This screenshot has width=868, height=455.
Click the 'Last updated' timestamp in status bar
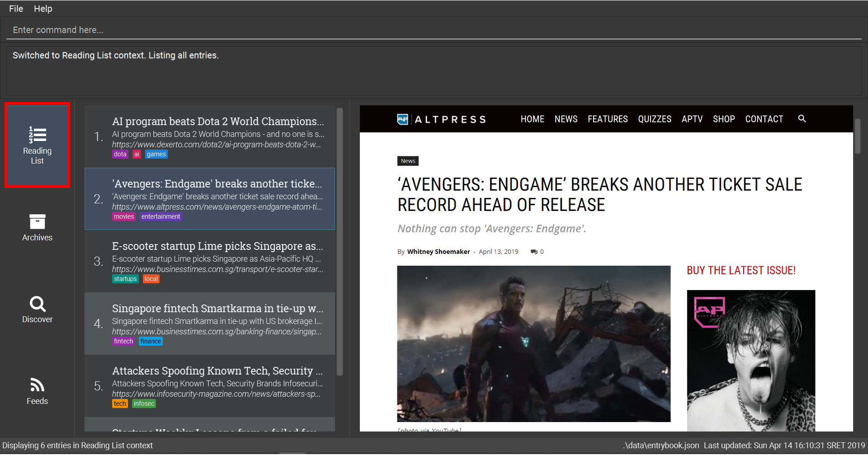pyautogui.click(x=784, y=446)
